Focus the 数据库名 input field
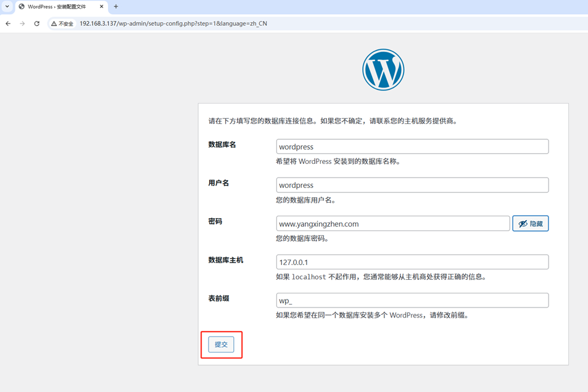 click(x=412, y=147)
